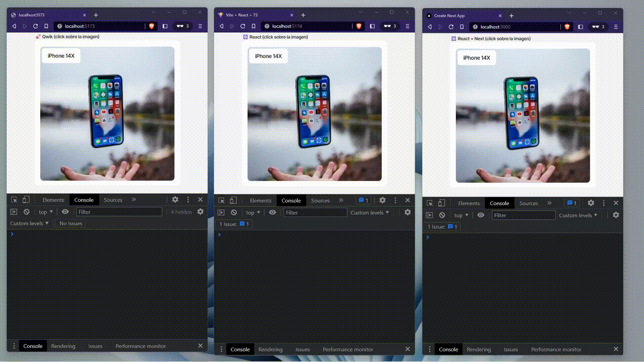Open Rendering drawer tab in Qwik window

pos(63,346)
